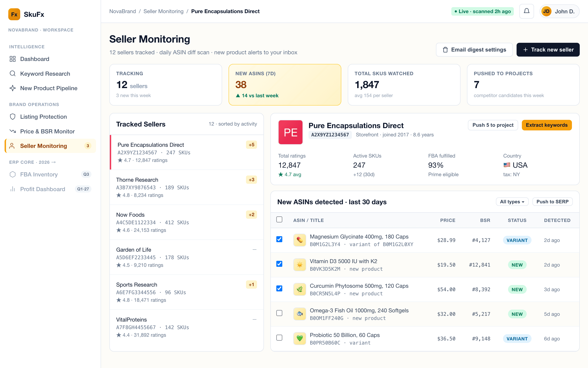This screenshot has width=588, height=368.
Task: Open Price & BSR Monitor
Action: [x=50, y=131]
